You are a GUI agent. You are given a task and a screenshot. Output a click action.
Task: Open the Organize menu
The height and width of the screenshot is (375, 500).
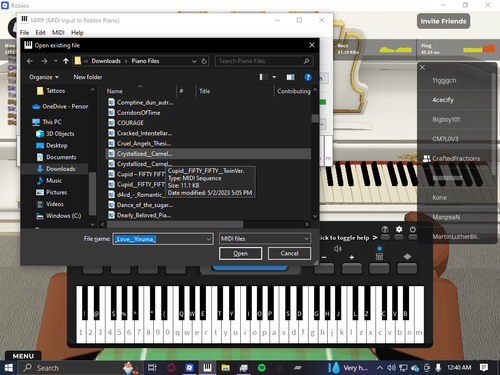[x=44, y=77]
